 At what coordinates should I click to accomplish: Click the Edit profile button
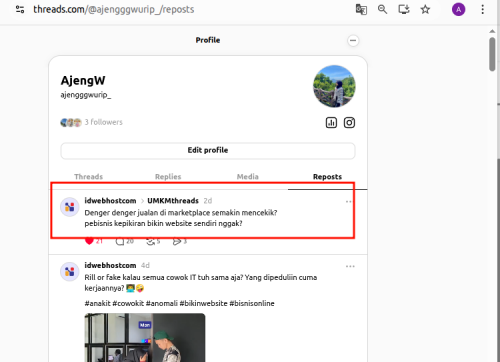pyautogui.click(x=208, y=150)
